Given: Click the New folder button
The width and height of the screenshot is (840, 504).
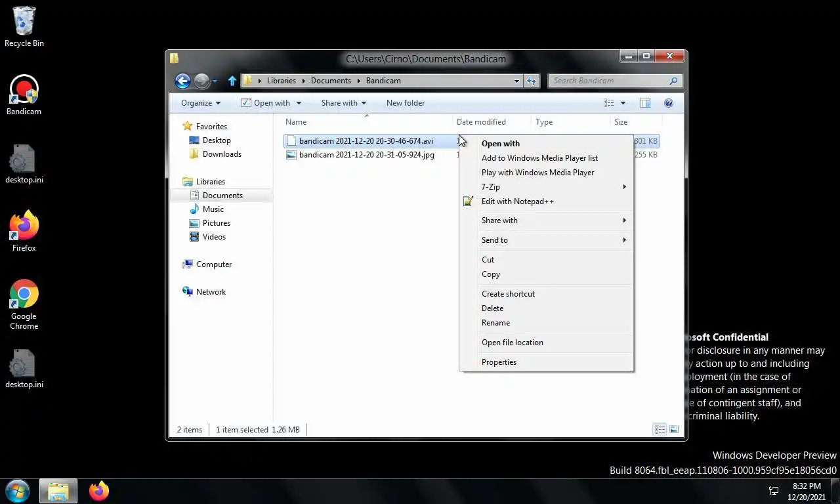Looking at the screenshot, I should point(406,103).
